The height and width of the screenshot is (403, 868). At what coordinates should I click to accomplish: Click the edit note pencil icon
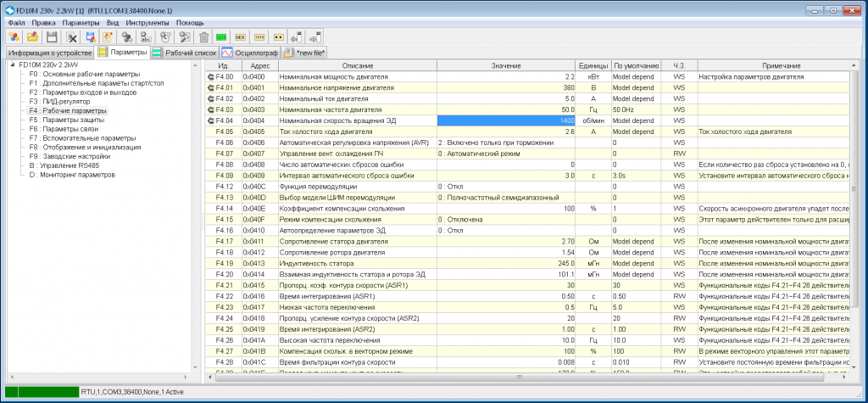(x=108, y=37)
